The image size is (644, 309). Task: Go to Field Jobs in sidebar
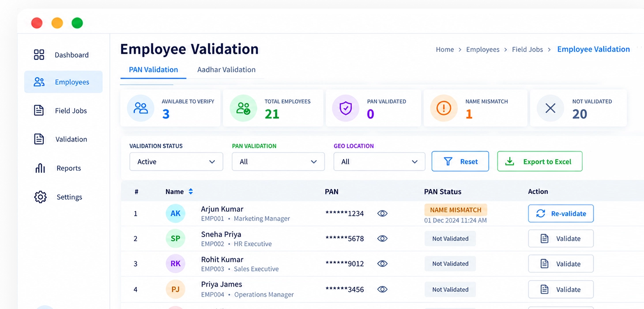[63, 111]
